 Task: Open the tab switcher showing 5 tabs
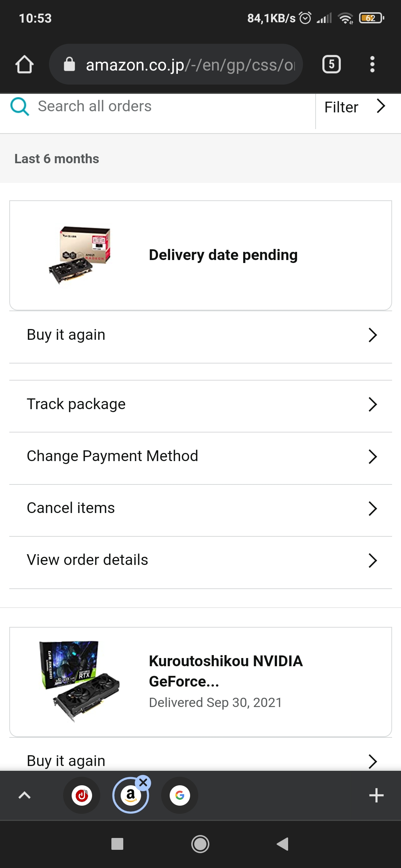pyautogui.click(x=331, y=65)
